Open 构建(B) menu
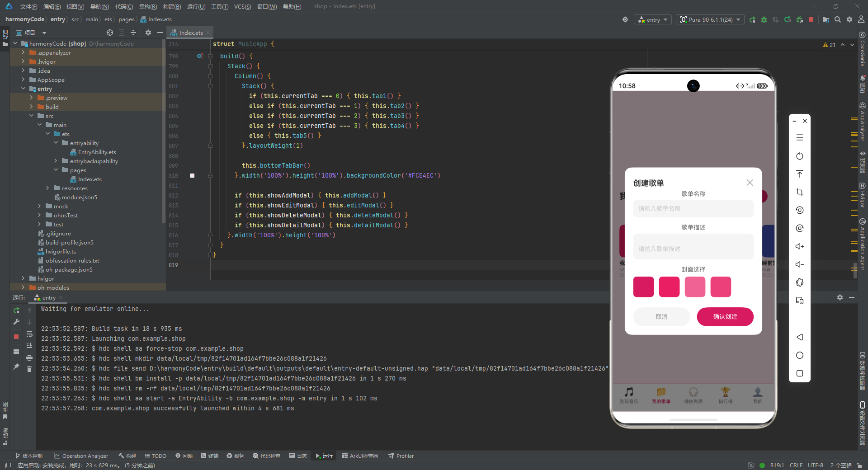The height and width of the screenshot is (470, 868). [x=172, y=6]
